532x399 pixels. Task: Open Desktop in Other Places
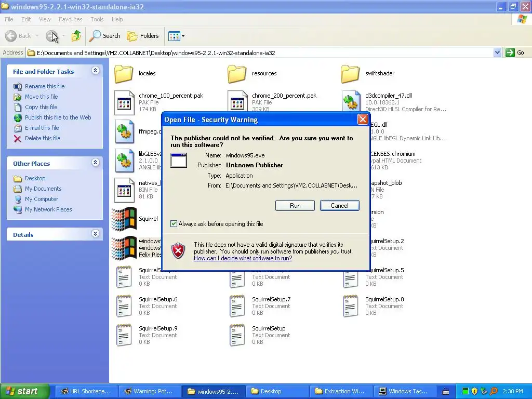pyautogui.click(x=35, y=178)
